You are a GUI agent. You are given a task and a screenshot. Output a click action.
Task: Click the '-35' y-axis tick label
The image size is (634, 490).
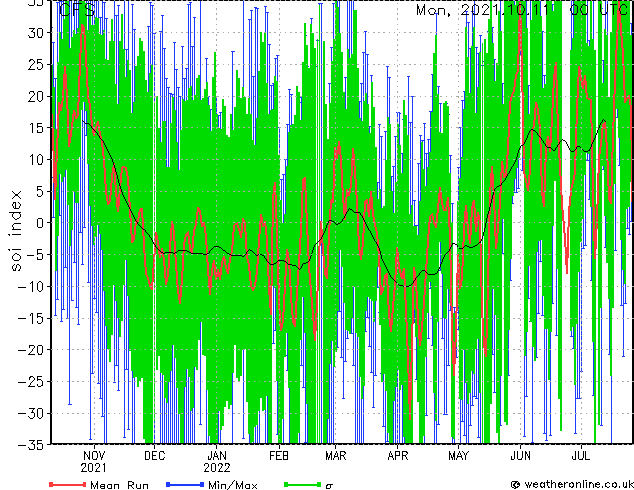(x=31, y=444)
